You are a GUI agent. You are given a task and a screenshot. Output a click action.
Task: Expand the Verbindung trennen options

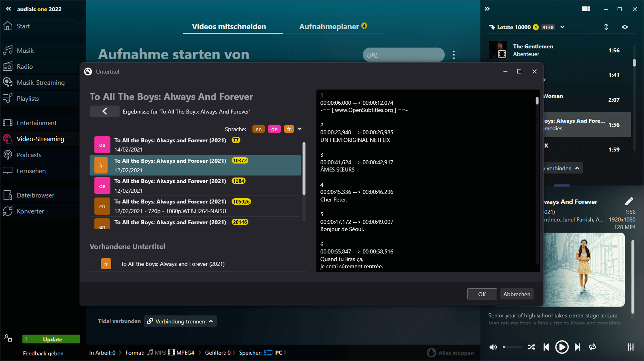pyautogui.click(x=211, y=321)
